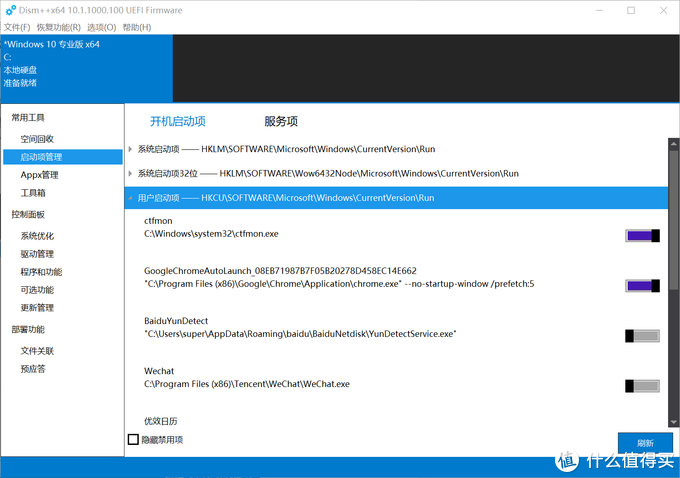Open the 恢复功能(R) menu

(59, 27)
